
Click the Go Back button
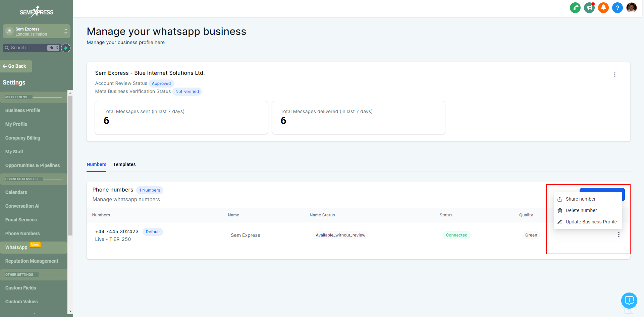pyautogui.click(x=16, y=66)
